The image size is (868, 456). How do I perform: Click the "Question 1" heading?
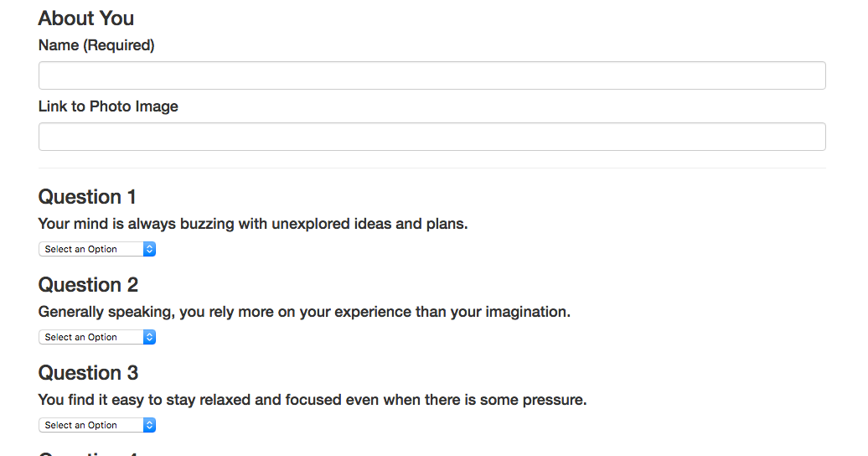(x=87, y=197)
